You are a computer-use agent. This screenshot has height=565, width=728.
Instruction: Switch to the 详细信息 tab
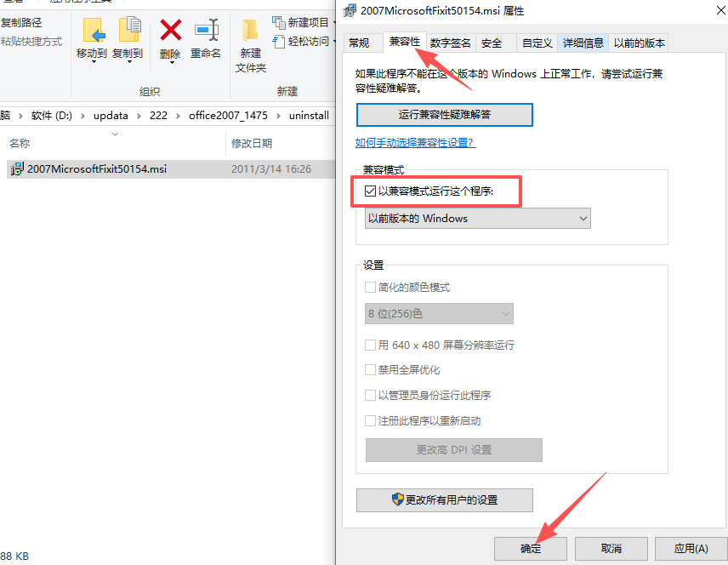[583, 43]
